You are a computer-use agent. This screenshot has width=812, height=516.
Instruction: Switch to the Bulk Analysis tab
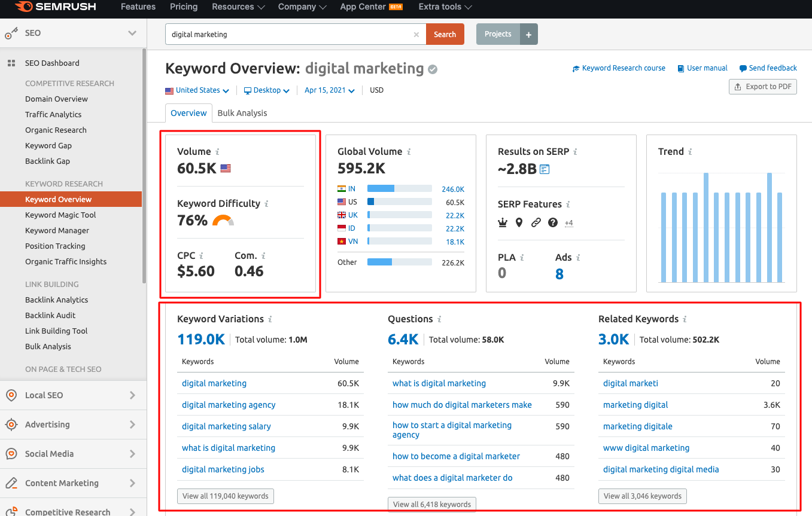[x=242, y=113]
